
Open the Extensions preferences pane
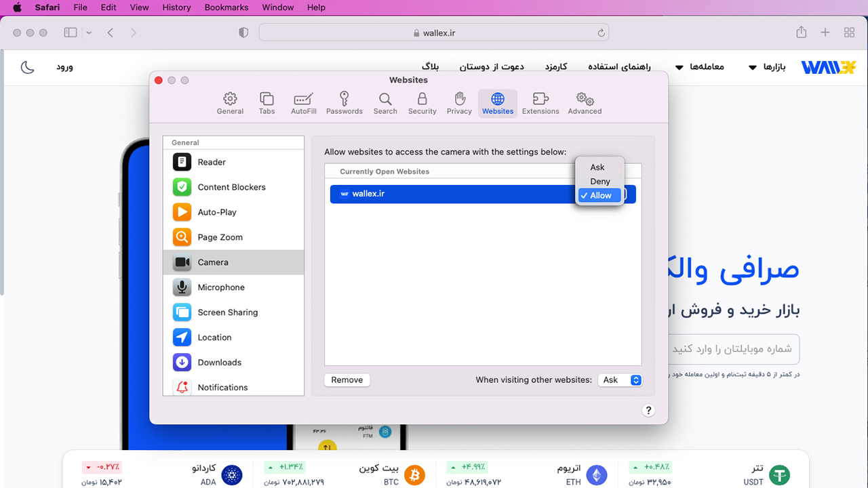coord(540,103)
